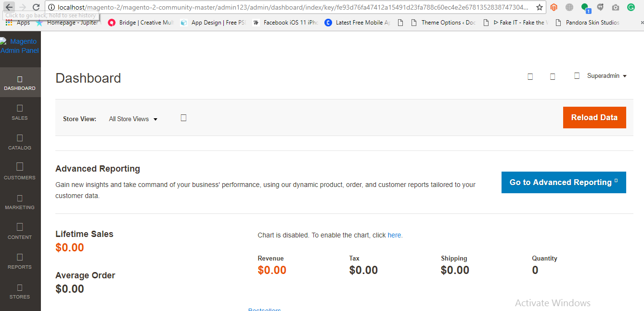Click the 'here' link to enable chart
644x311 pixels.
coord(394,235)
